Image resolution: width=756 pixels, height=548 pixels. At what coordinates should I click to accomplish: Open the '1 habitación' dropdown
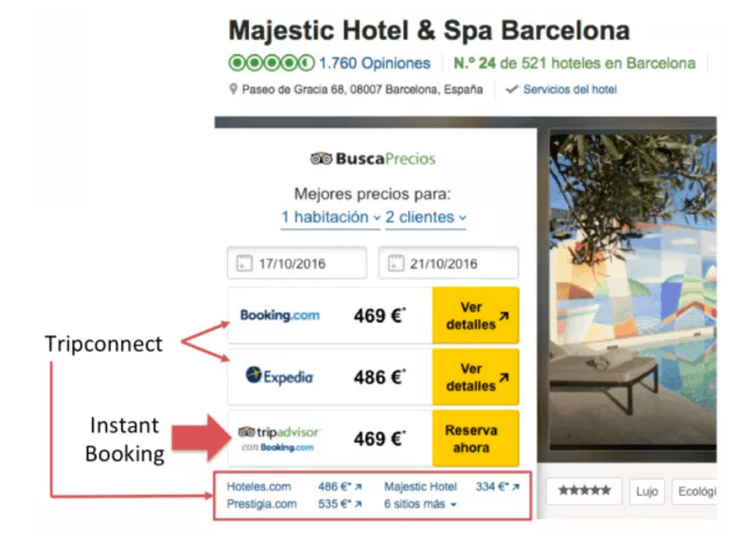[330, 218]
